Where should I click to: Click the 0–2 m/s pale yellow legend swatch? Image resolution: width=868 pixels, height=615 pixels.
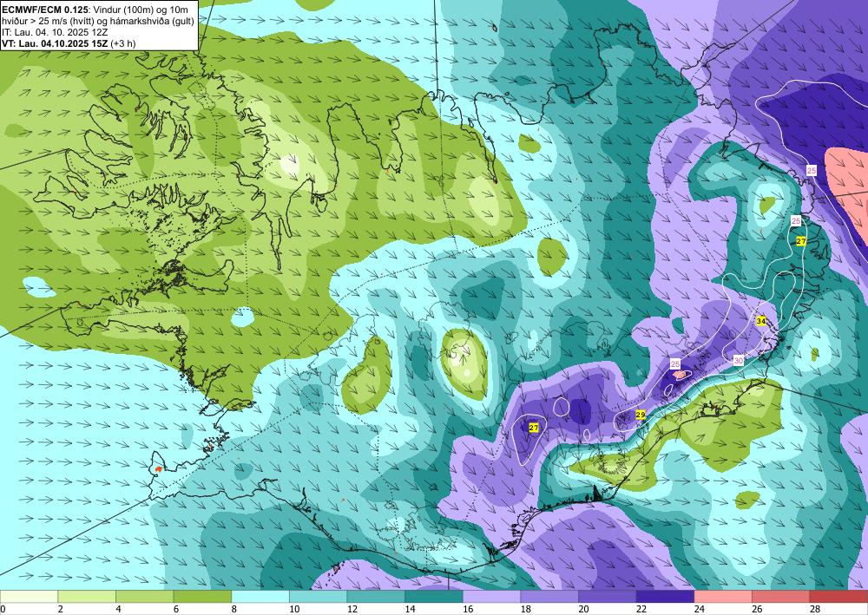pyautogui.click(x=29, y=597)
